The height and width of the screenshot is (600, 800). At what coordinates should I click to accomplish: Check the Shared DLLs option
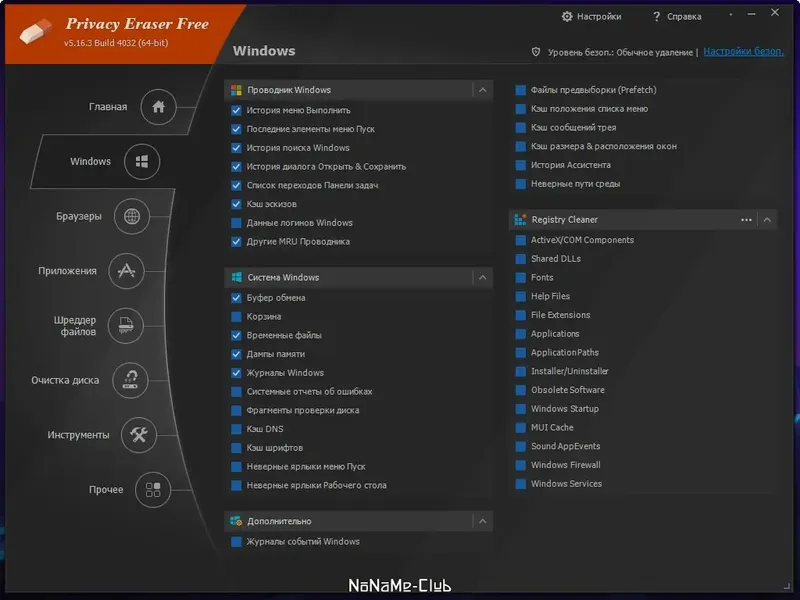521,259
